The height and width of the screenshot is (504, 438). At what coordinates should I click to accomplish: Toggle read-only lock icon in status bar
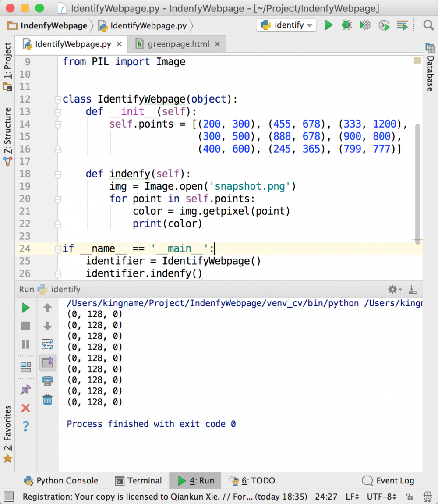coord(409,497)
